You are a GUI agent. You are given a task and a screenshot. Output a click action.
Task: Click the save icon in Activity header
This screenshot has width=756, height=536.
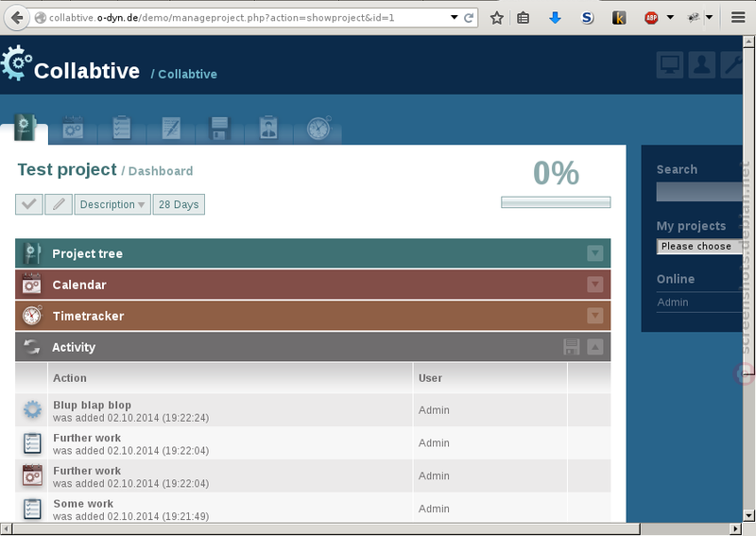[572, 347]
